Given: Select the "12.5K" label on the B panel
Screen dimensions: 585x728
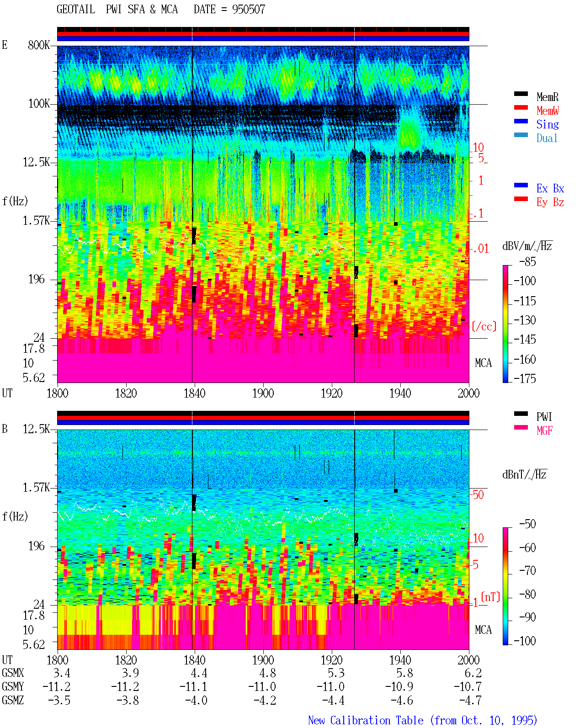Looking at the screenshot, I should (x=36, y=429).
